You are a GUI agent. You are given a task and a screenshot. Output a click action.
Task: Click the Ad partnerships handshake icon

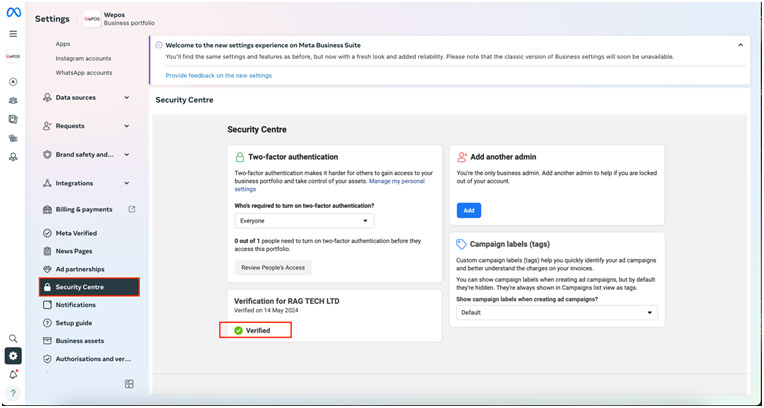click(47, 269)
